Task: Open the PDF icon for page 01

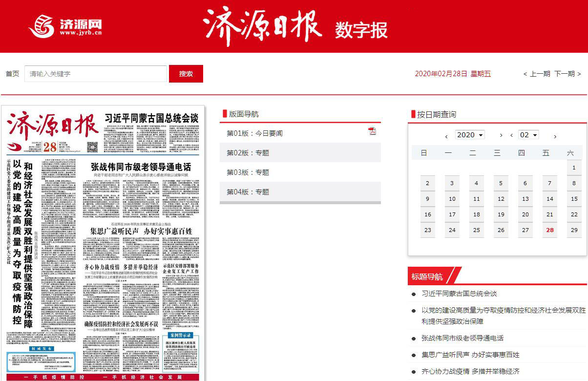Action: [x=372, y=131]
